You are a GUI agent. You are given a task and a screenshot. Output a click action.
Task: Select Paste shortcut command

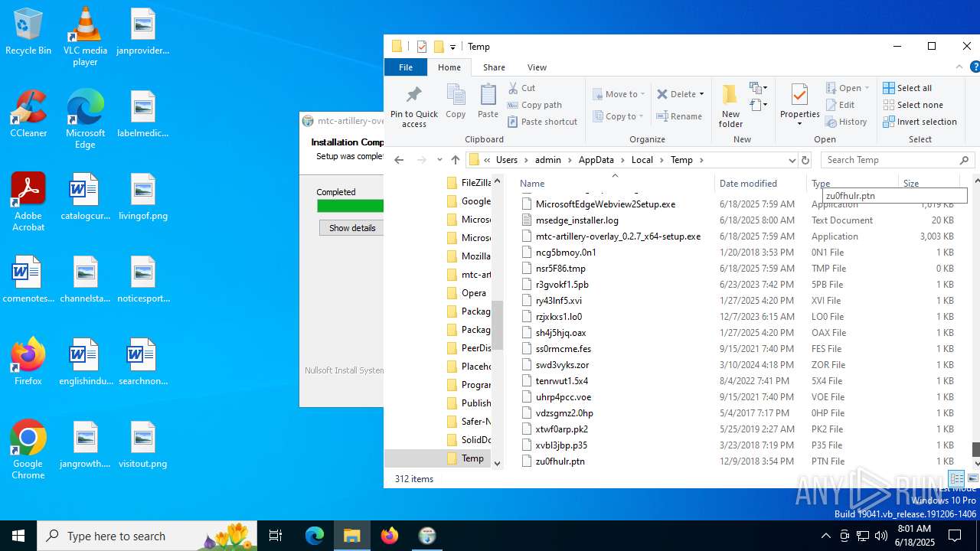pyautogui.click(x=542, y=122)
